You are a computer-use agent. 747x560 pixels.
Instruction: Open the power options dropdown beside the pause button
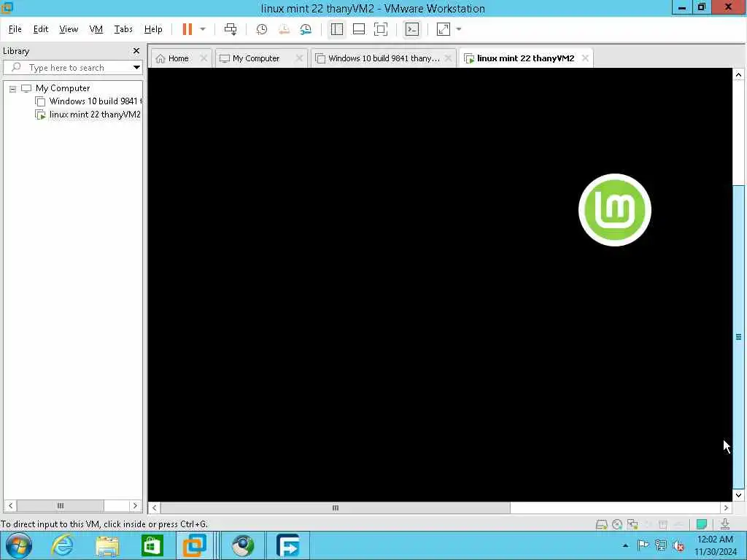pyautogui.click(x=203, y=29)
